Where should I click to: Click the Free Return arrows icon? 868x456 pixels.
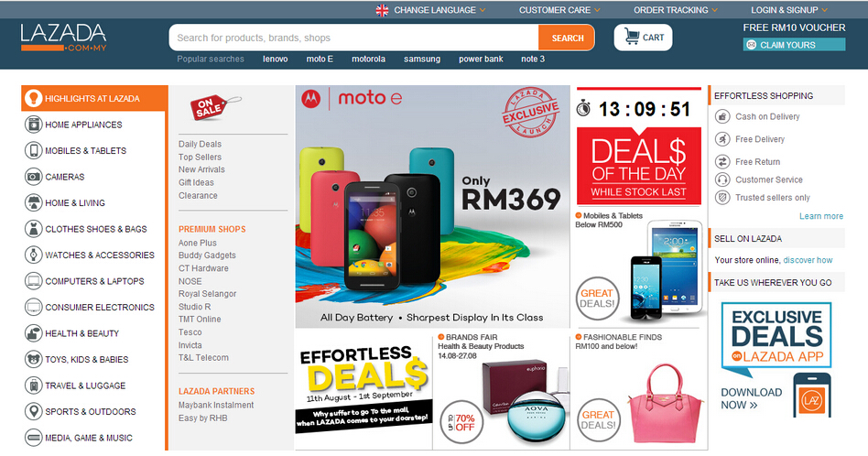(x=722, y=161)
